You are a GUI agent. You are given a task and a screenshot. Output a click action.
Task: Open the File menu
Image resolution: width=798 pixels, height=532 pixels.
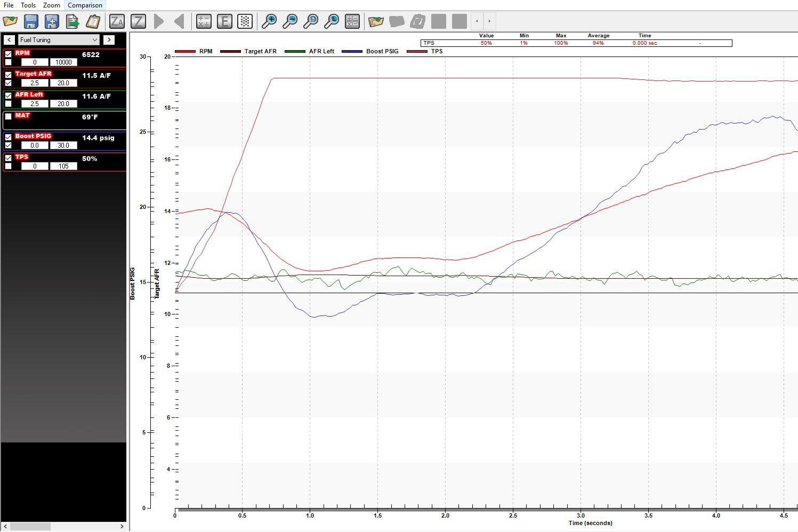[x=9, y=5]
